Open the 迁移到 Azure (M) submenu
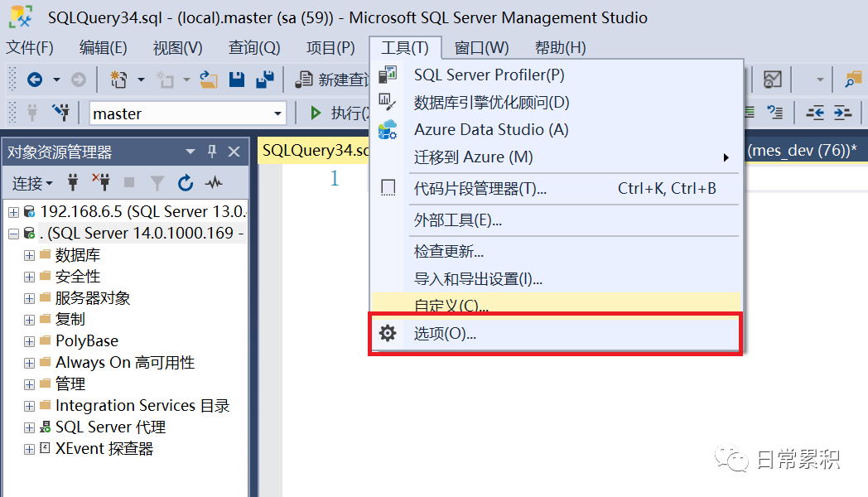Viewport: 868px width, 497px height. point(557,157)
